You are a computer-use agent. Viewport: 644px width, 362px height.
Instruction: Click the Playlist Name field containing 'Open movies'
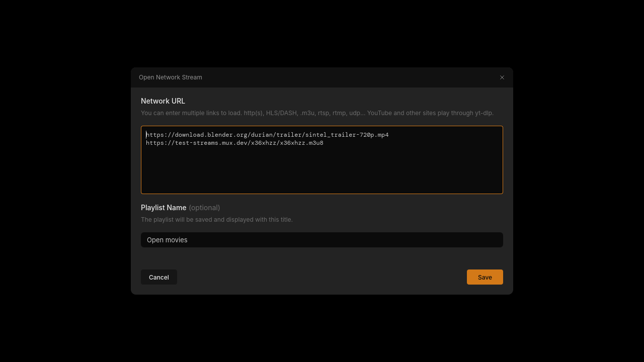click(x=322, y=240)
